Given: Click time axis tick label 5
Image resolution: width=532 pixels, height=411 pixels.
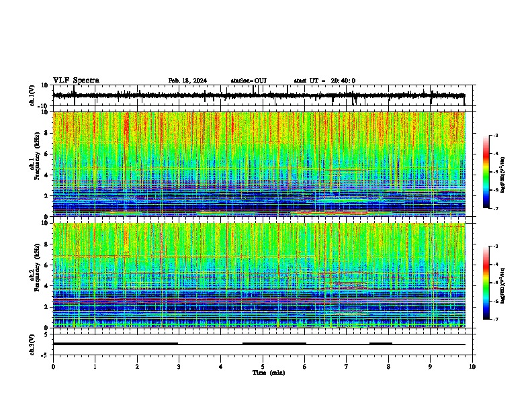Looking at the screenshot, I should click(x=263, y=367).
